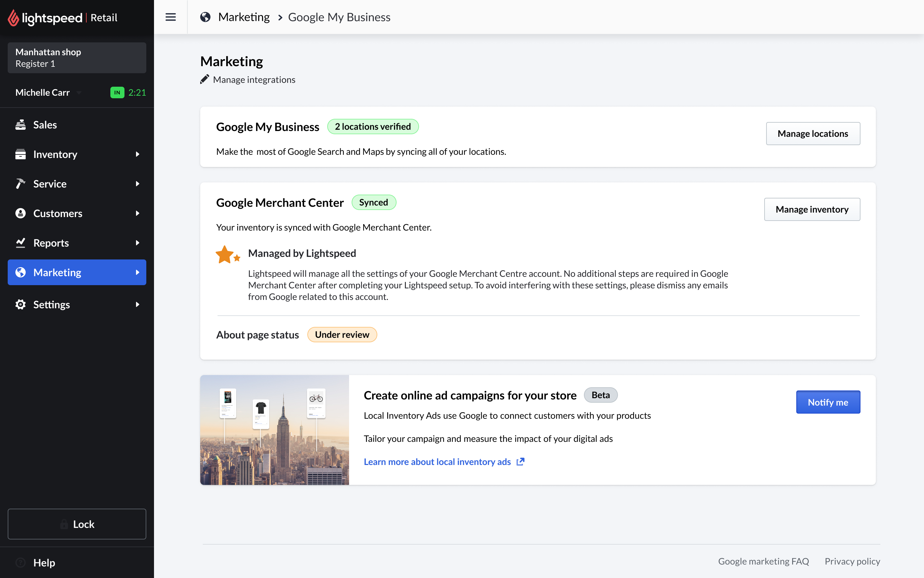This screenshot has height=578, width=924.
Task: Expand the Marketing submenu arrow
Action: 137,272
